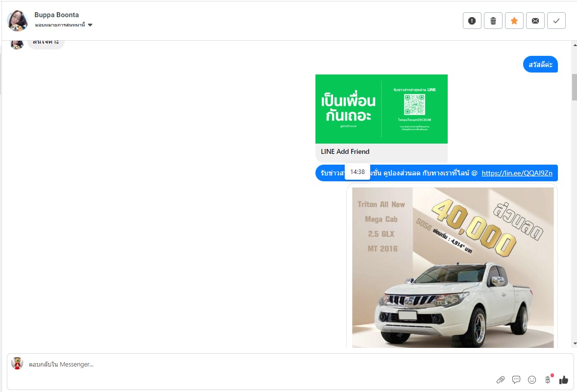The image size is (577, 392).
Task: Open Buppa Boonta profile picture in header
Action: point(17,21)
